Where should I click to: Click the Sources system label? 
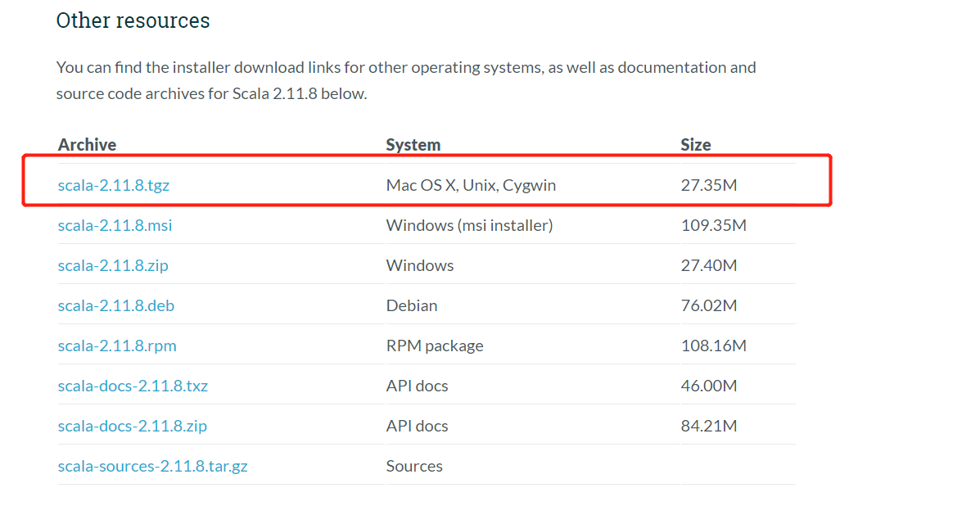(414, 465)
